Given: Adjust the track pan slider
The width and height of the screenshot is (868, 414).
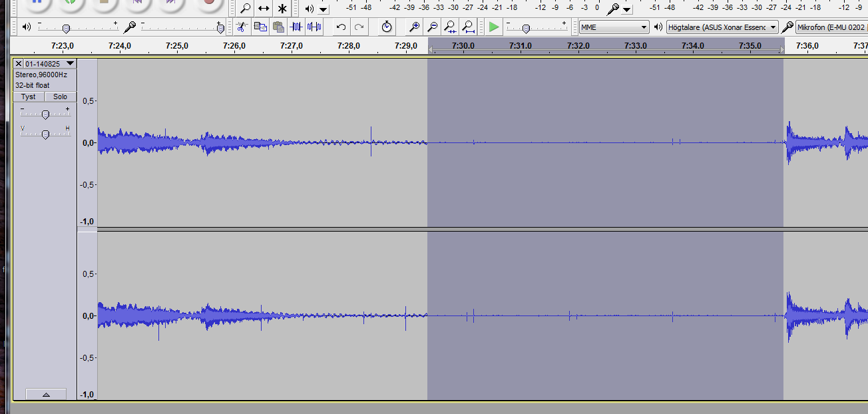Looking at the screenshot, I should point(45,134).
